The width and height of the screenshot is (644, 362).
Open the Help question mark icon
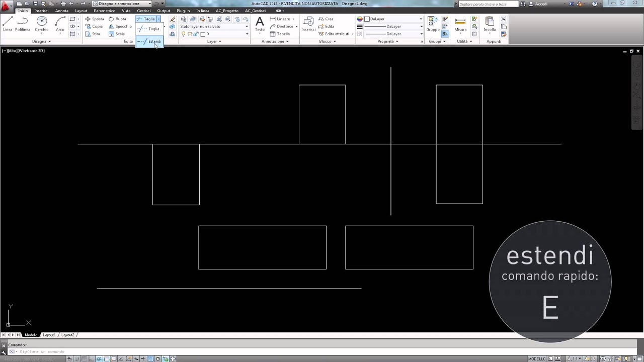tap(595, 4)
